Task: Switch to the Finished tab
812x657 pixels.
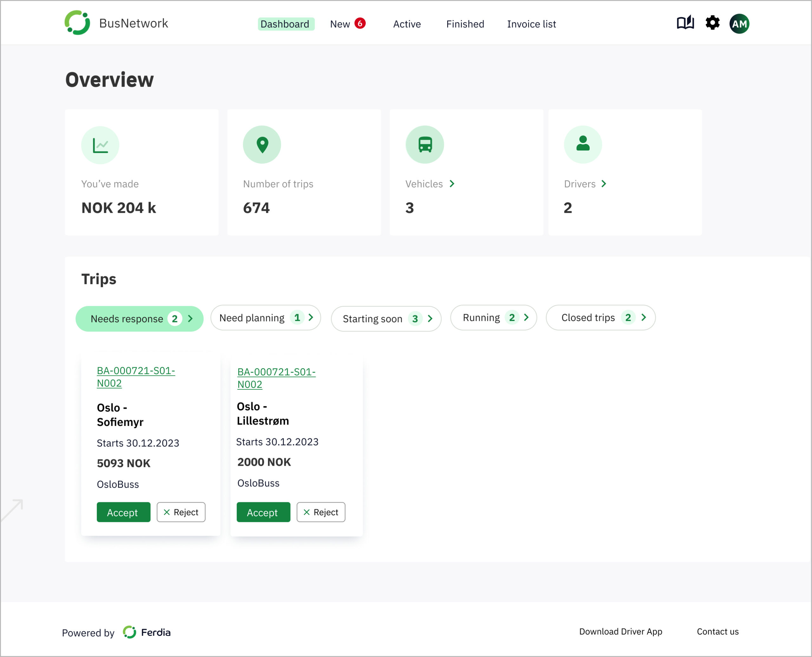Action: pyautogui.click(x=465, y=24)
